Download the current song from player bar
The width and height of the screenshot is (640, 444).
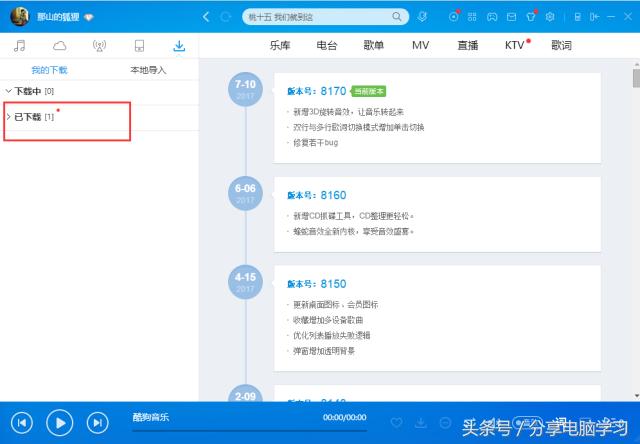(421, 423)
